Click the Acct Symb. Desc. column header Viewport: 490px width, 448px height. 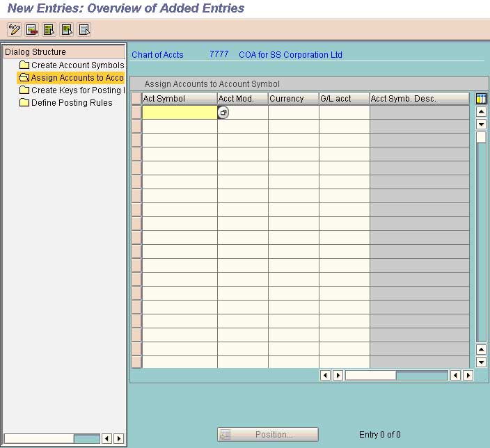tap(420, 99)
